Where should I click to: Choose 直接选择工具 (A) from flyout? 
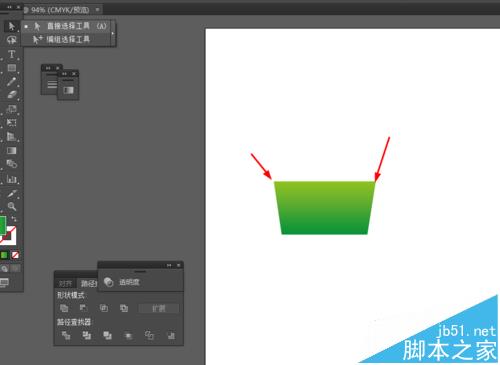(66, 26)
